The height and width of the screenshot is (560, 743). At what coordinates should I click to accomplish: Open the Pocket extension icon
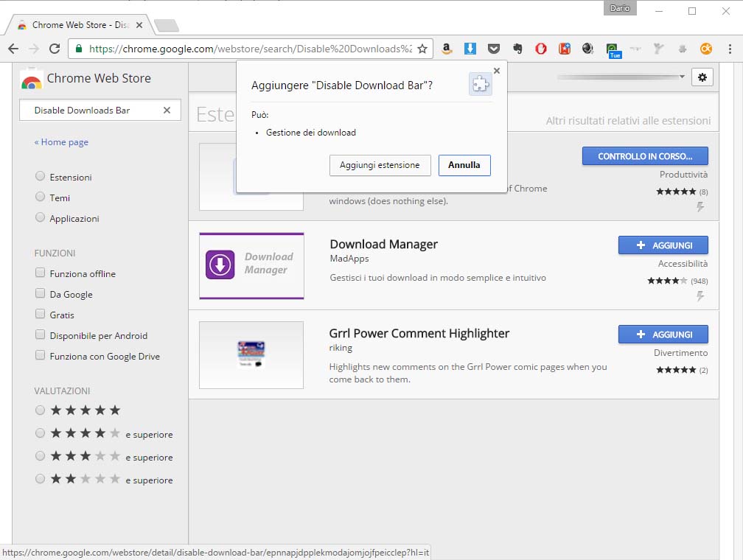(494, 49)
